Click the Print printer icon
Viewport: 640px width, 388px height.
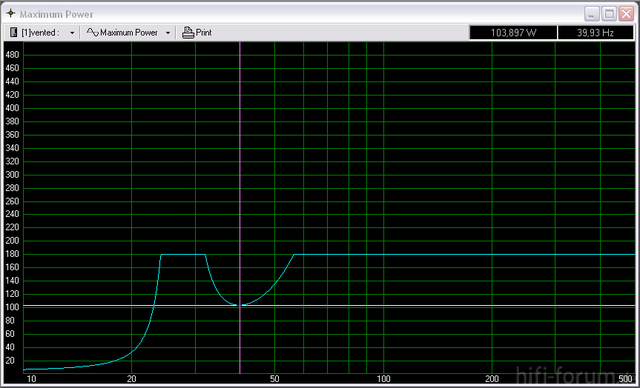(x=188, y=32)
